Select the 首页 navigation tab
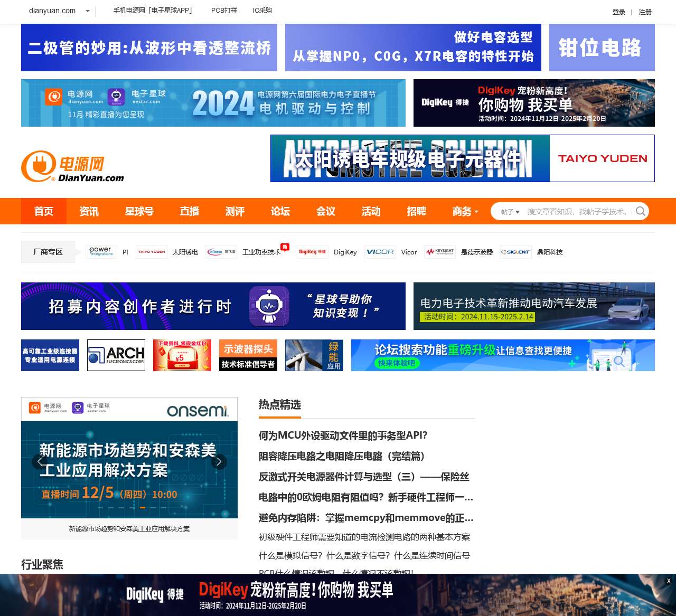676x616 pixels. coord(44,211)
